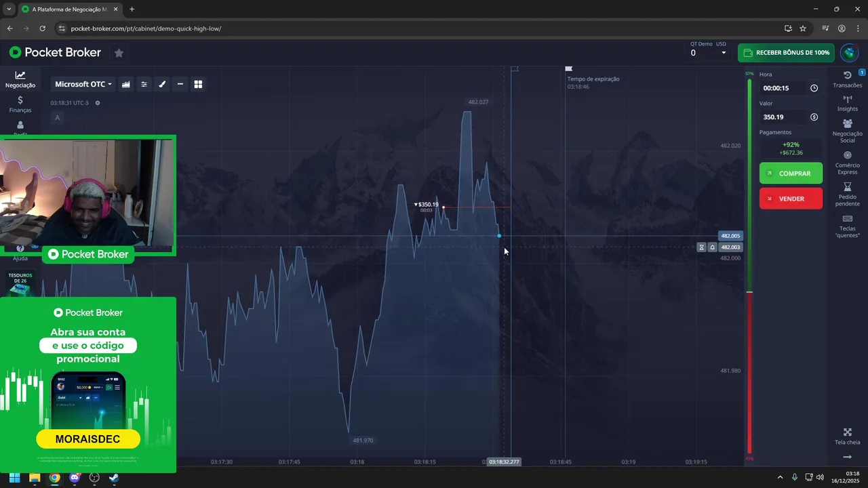
Task: Click the clock icon beside Hora
Action: (x=814, y=88)
